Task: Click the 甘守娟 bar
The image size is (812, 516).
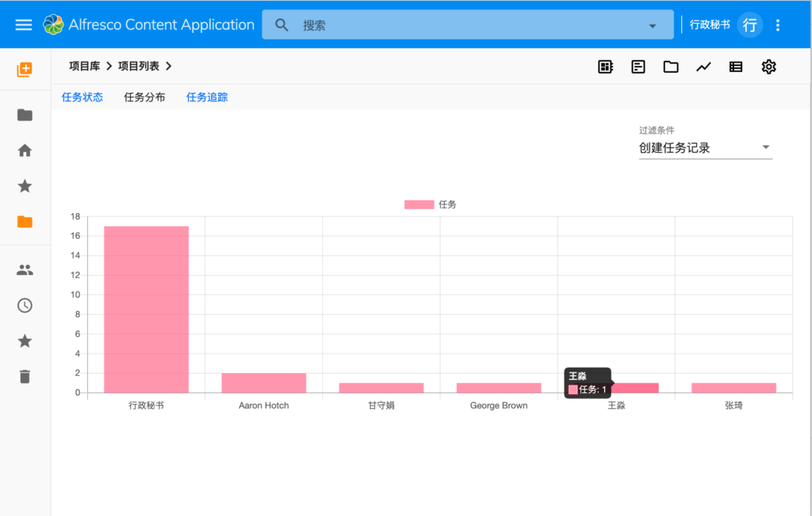Action: pyautogui.click(x=381, y=388)
